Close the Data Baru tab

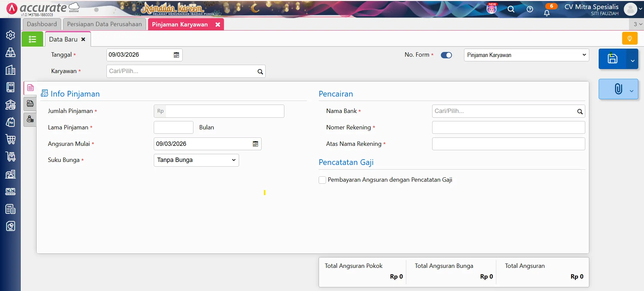pos(83,39)
